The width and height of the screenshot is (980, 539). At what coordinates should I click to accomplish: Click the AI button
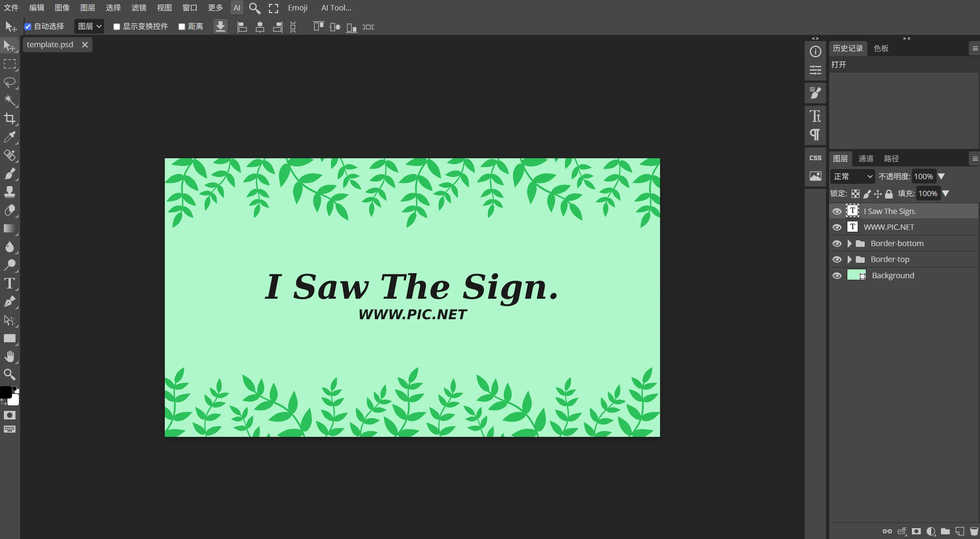pyautogui.click(x=237, y=8)
